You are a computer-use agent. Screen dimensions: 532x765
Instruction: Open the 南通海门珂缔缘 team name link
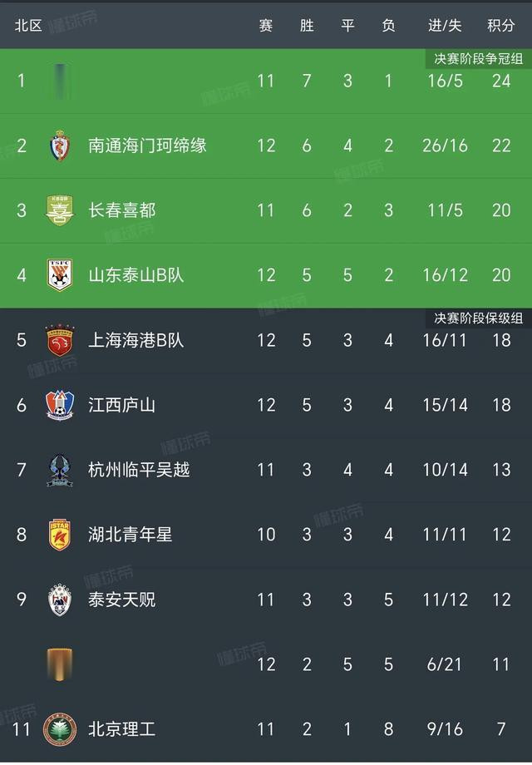[x=147, y=146]
